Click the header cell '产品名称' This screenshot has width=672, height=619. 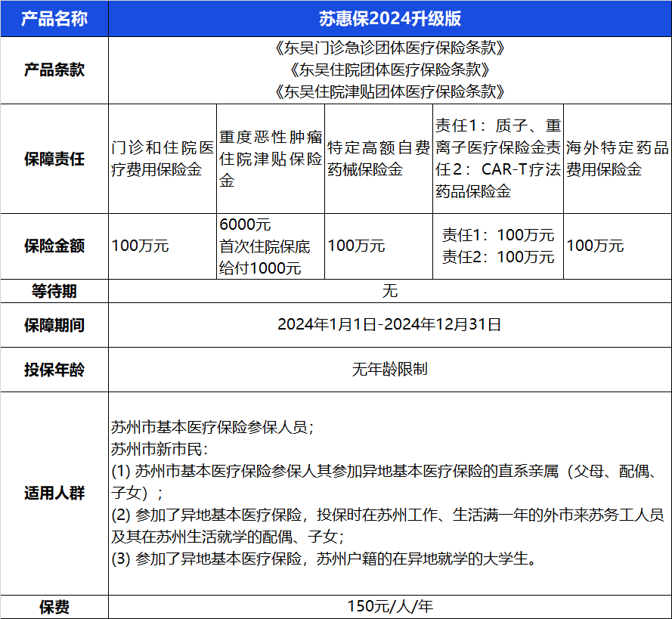tap(54, 19)
